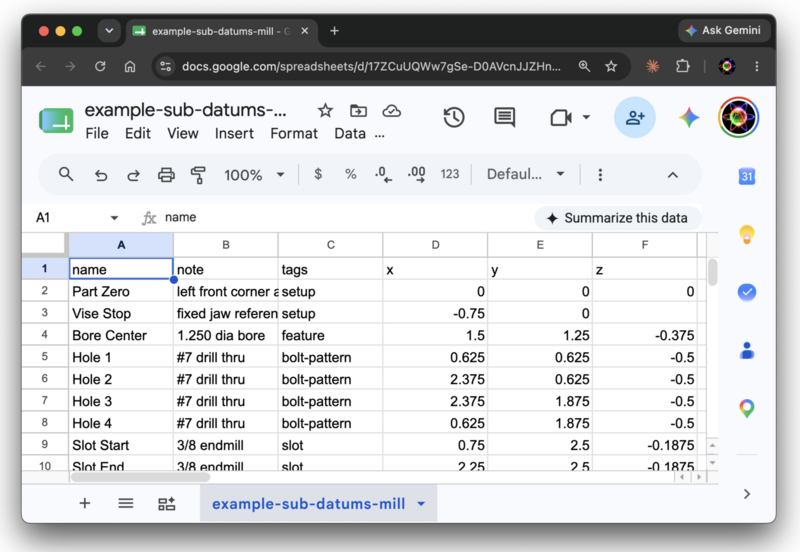
Task: Open the Insert menu
Action: [x=234, y=134]
